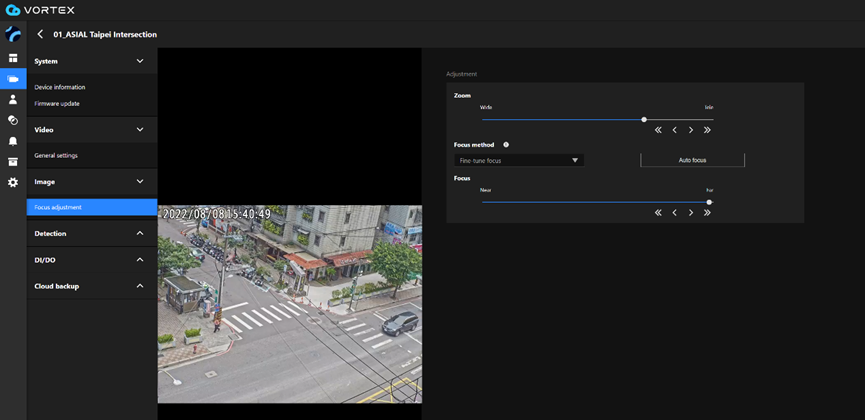
Task: Open Device information page
Action: point(60,87)
